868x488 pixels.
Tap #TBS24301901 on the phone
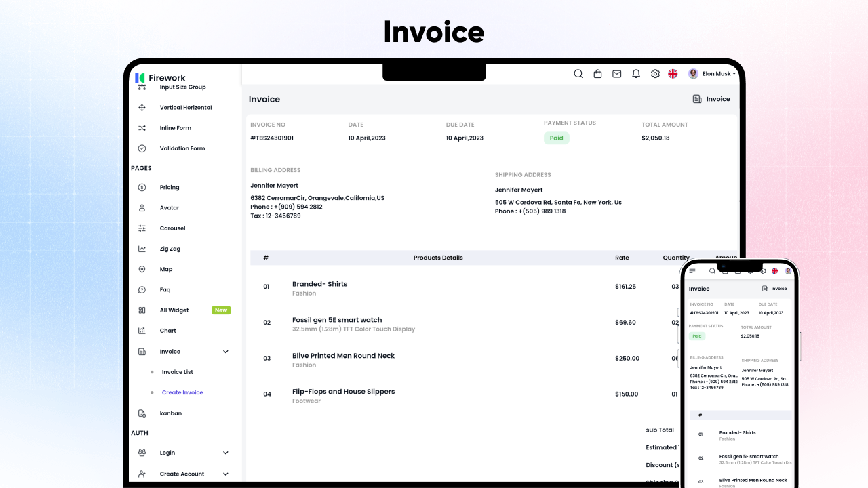(x=705, y=313)
